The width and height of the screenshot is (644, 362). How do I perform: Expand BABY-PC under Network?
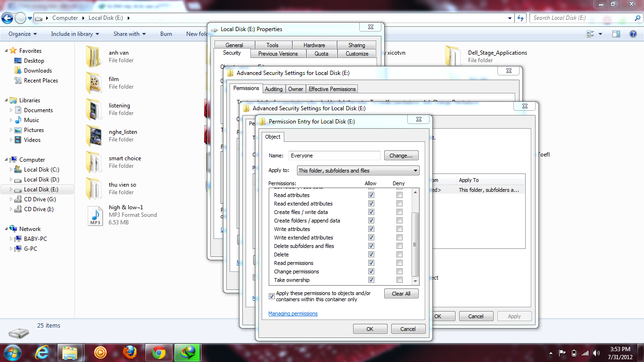click(x=11, y=239)
